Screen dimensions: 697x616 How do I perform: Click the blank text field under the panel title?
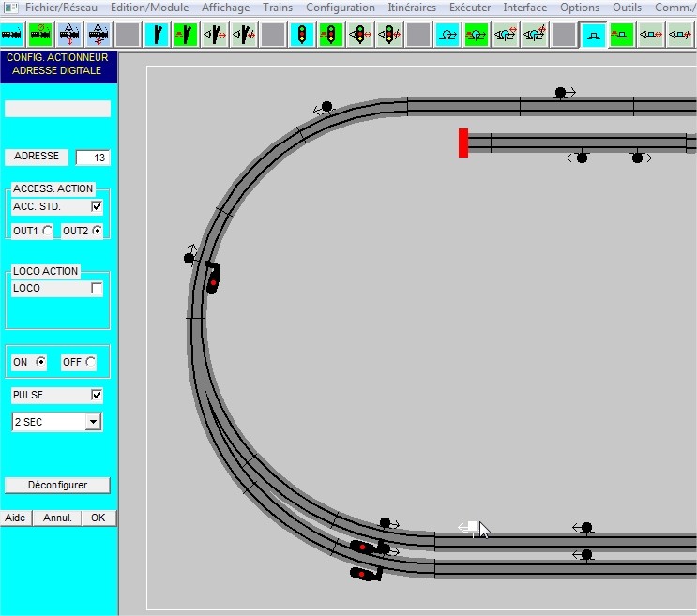tap(57, 109)
